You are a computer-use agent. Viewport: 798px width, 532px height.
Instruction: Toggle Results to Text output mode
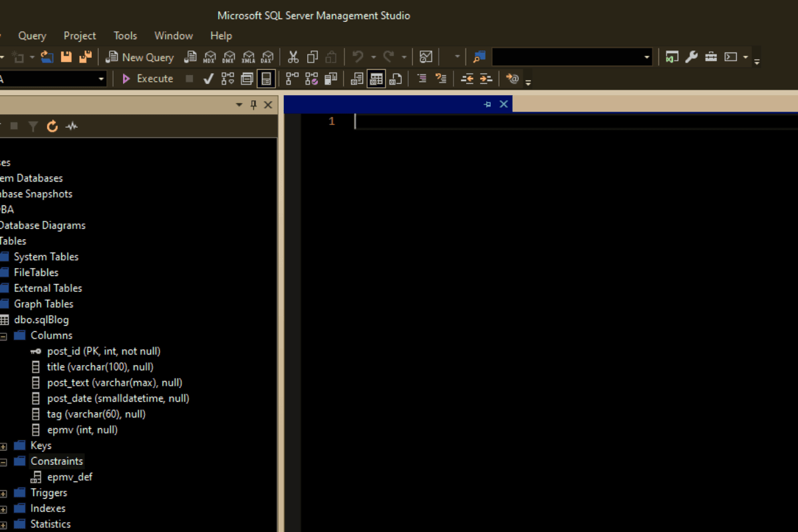tap(356, 78)
